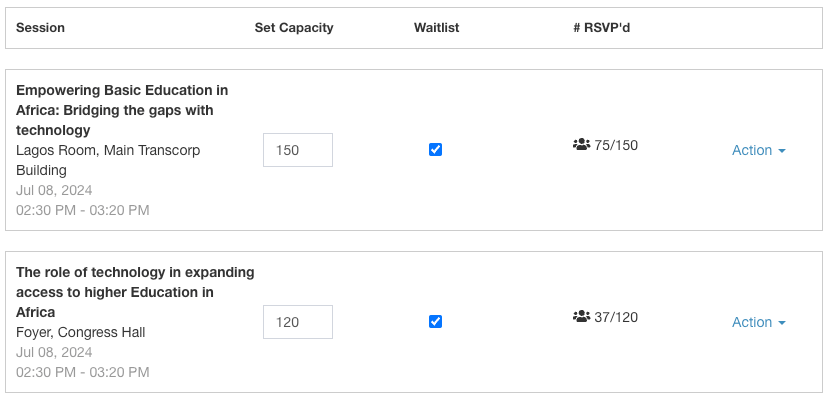Screen dimensions: 829x401
Task: Click the attendees icon beside 75/150
Action: (581, 145)
